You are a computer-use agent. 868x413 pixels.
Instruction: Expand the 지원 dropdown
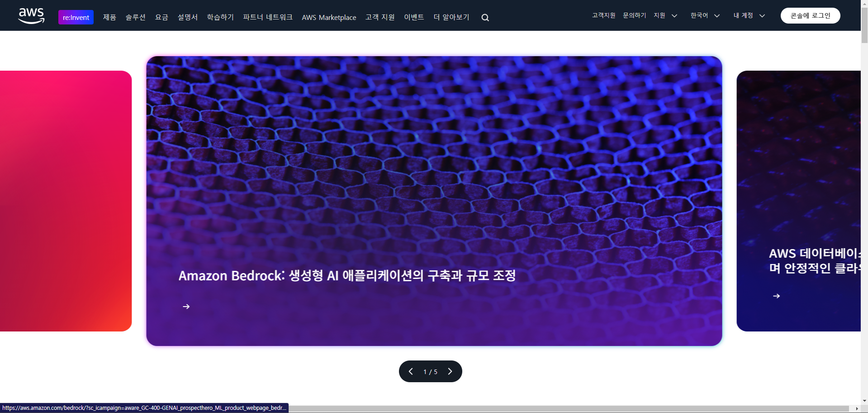click(x=665, y=15)
